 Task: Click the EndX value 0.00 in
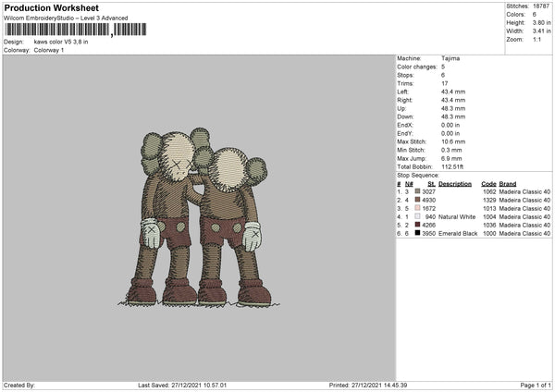450,125
